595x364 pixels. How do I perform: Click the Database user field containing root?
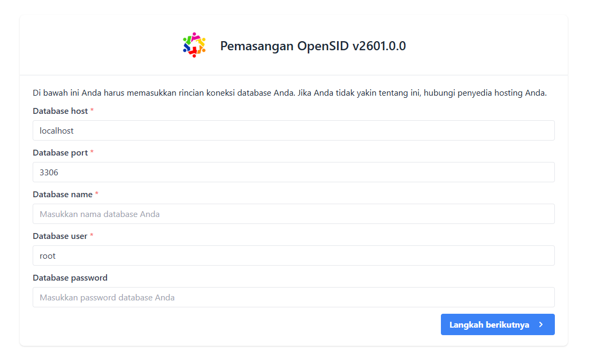293,255
